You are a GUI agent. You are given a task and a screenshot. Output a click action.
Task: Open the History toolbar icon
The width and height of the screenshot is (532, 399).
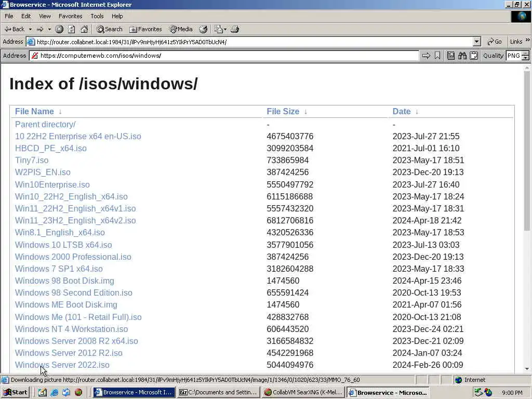tap(203, 29)
